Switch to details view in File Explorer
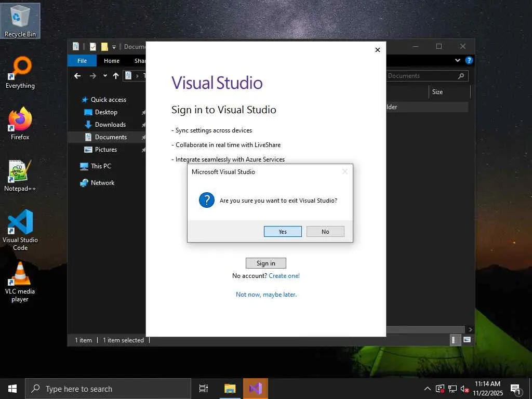532x399 pixels. tap(455, 340)
